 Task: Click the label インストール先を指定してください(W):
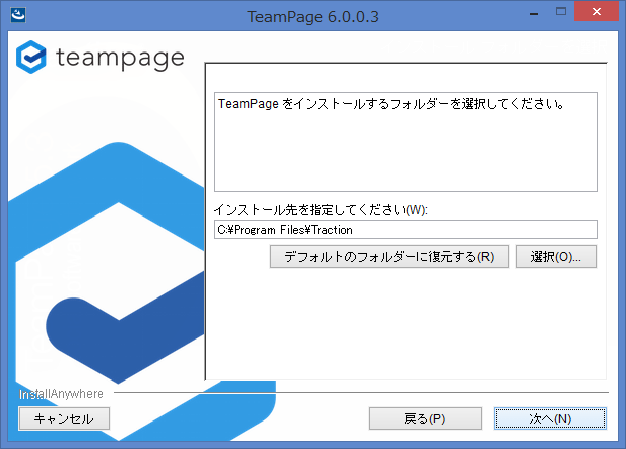pos(321,210)
